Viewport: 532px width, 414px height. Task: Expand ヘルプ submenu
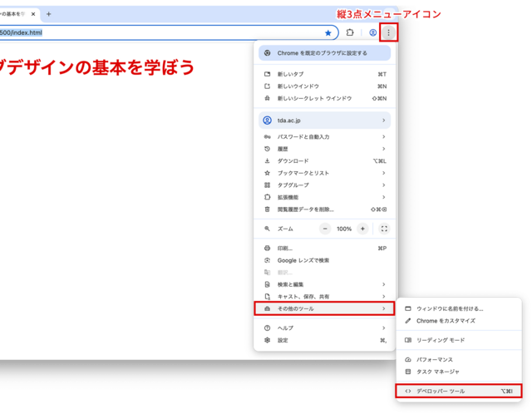(x=325, y=328)
